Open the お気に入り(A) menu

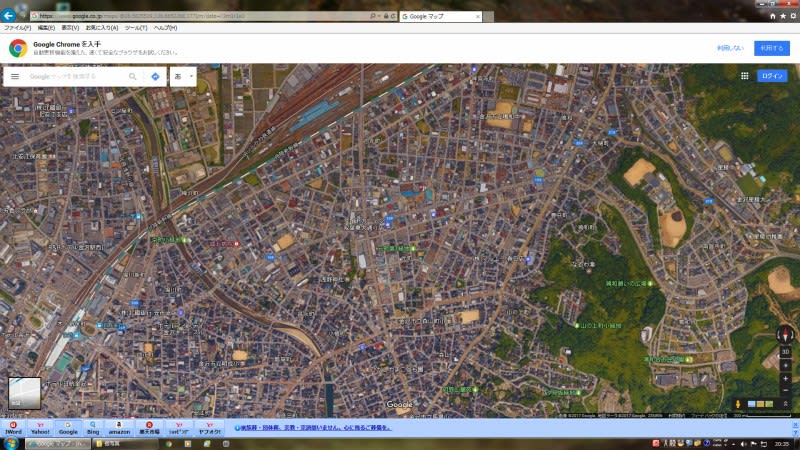102,28
